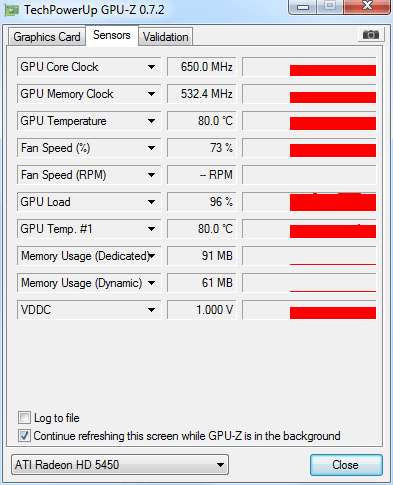The width and height of the screenshot is (393, 485).
Task: Click the 80.0 °C GPU Temperature value field
Action: (202, 121)
